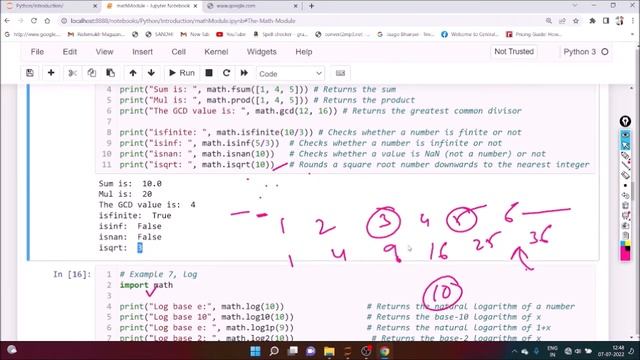This screenshot has height=360, width=640.
Task: Click the highlighted isqrt output value 3
Action: 140,247
